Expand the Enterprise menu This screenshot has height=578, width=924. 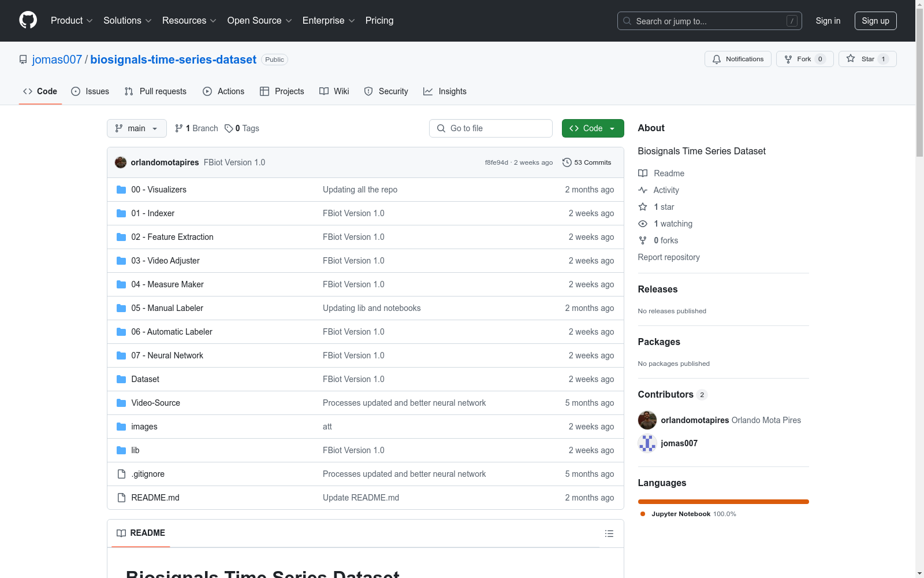tap(329, 20)
